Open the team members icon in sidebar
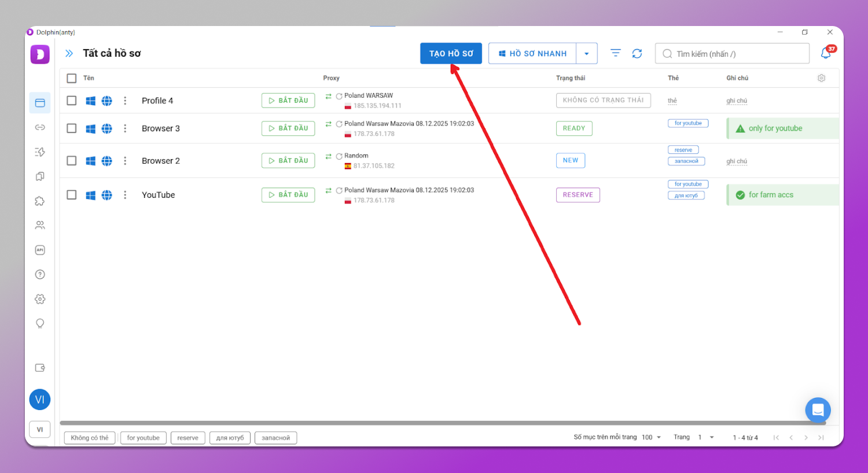868x473 pixels. tap(39, 225)
